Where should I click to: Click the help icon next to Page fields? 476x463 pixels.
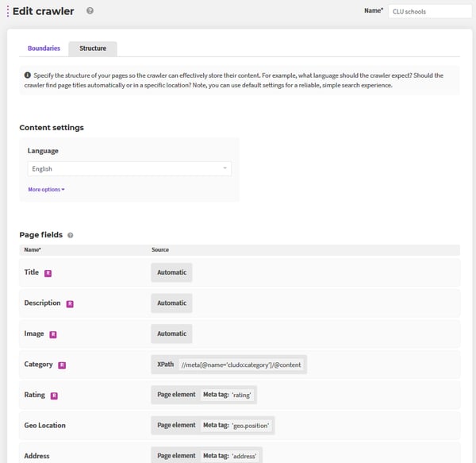[70, 235]
